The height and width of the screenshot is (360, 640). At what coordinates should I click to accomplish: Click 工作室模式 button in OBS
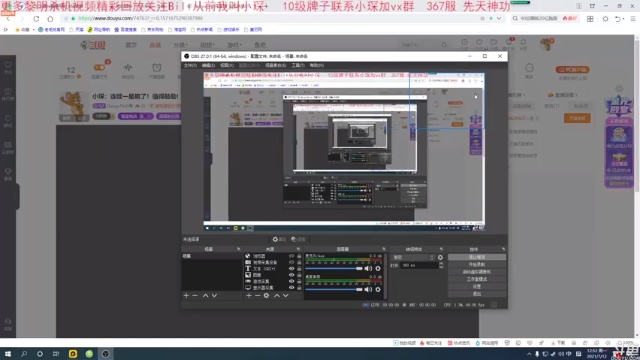477,279
